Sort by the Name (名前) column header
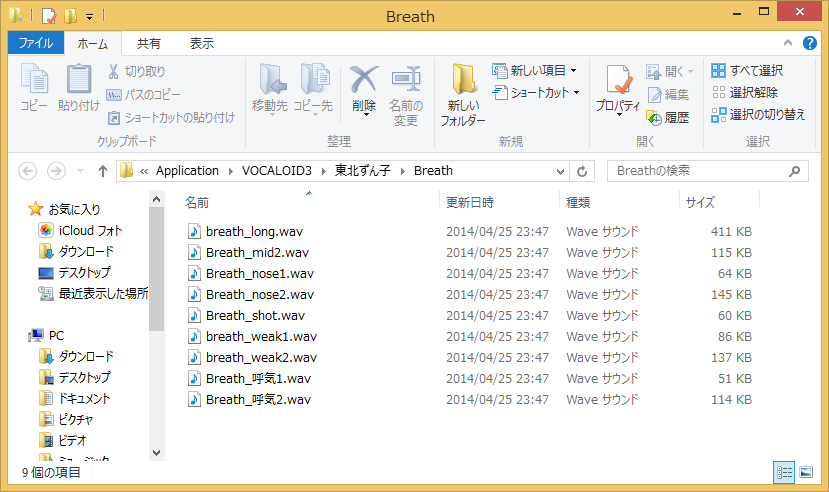The height and width of the screenshot is (492, 829). point(197,202)
